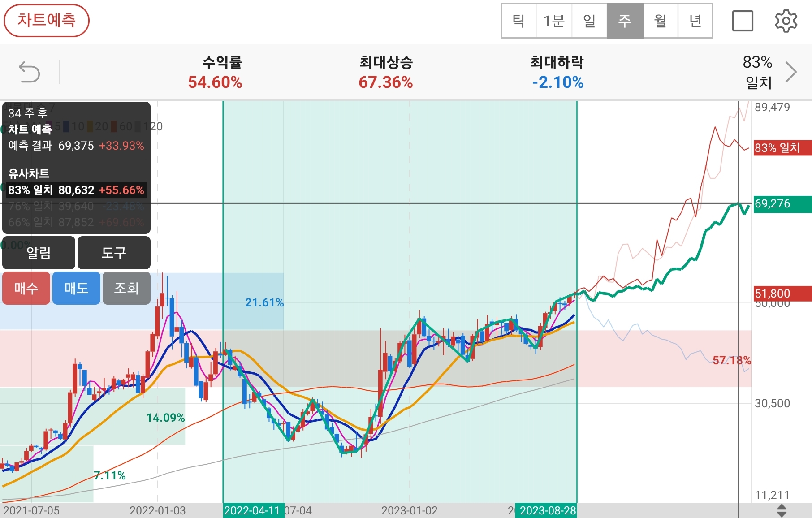Click the 최대하락 -2.10% value
This screenshot has width=812, height=518.
pyautogui.click(x=557, y=82)
